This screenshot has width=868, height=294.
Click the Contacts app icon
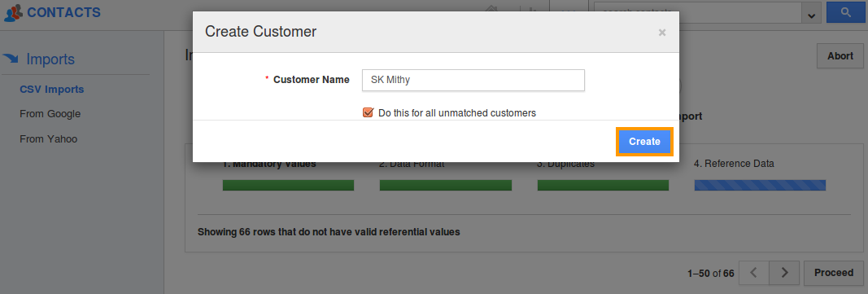coord(13,12)
